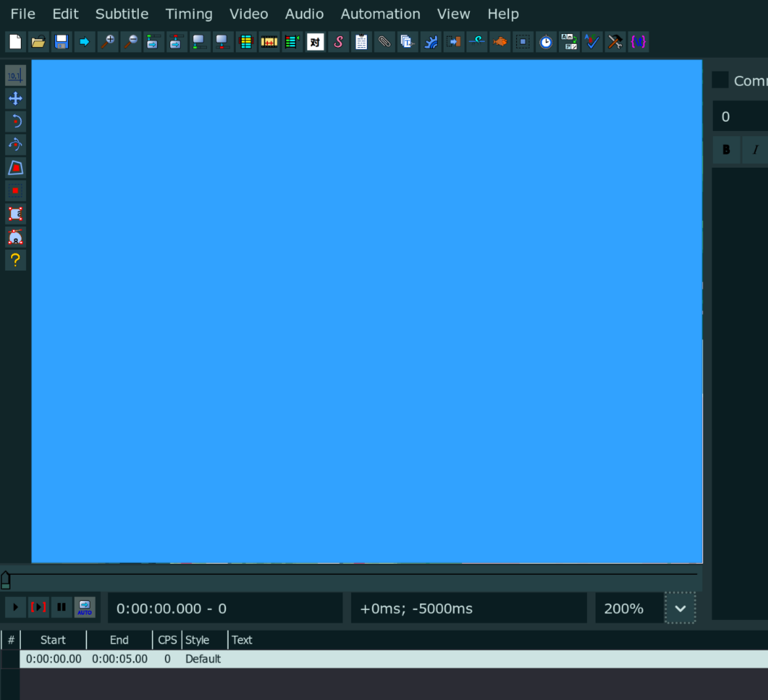Cycle override tag hiding mode
The image size is (768, 700).
point(638,42)
